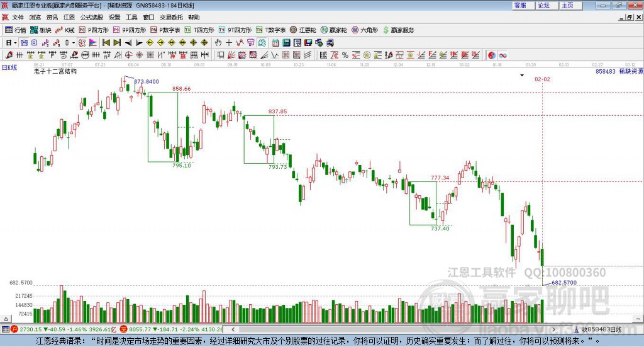644x347 pixels.
Task: Select the zigzag wave line tool
Action: click(275, 55)
